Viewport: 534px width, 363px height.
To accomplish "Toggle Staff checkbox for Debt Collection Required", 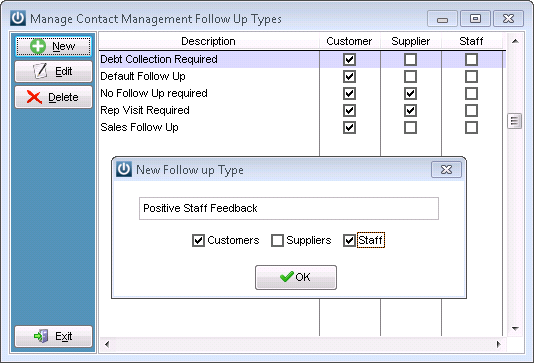I will (x=471, y=60).
